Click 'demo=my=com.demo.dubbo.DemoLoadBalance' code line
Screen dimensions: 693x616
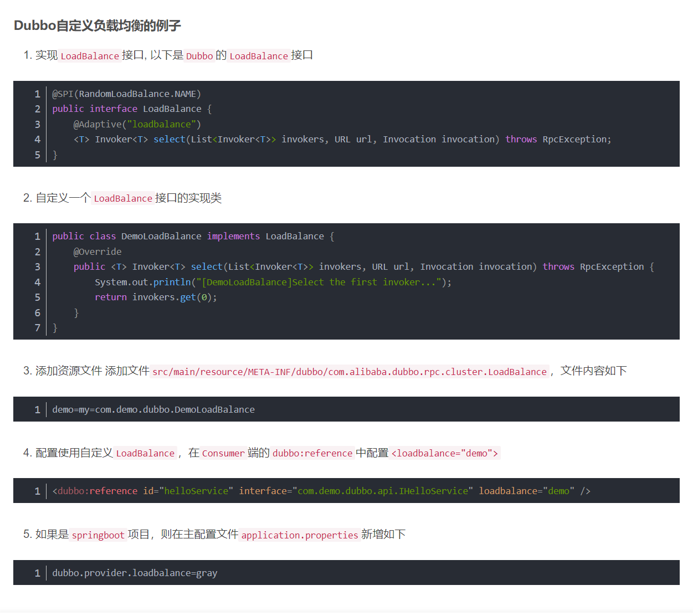(153, 410)
